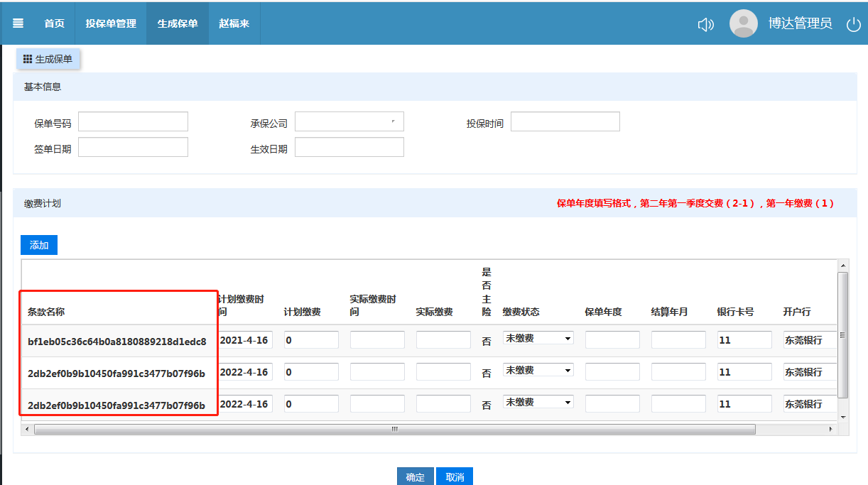Viewport: 868px width, 485px height.
Task: Open the 承保公司 dropdown
Action: click(349, 122)
